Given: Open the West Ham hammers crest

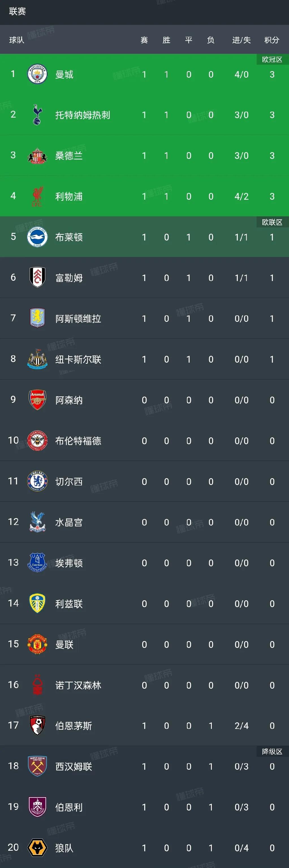Looking at the screenshot, I should [37, 766].
